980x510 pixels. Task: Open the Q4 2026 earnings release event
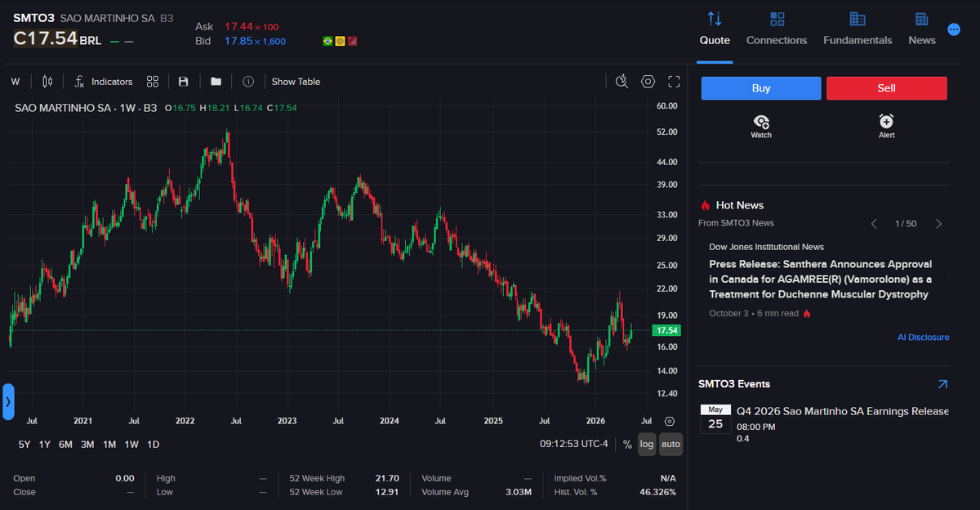coord(843,411)
